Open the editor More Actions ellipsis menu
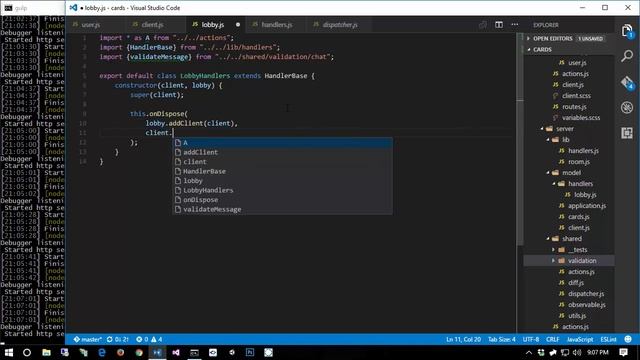The width and height of the screenshot is (640, 360). [515, 25]
